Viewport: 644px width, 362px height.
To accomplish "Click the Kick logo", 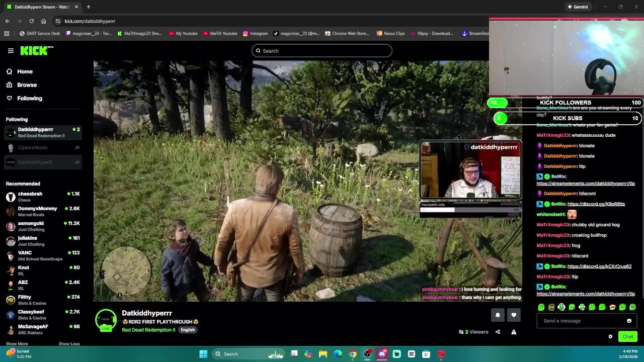I will pyautogui.click(x=36, y=50).
